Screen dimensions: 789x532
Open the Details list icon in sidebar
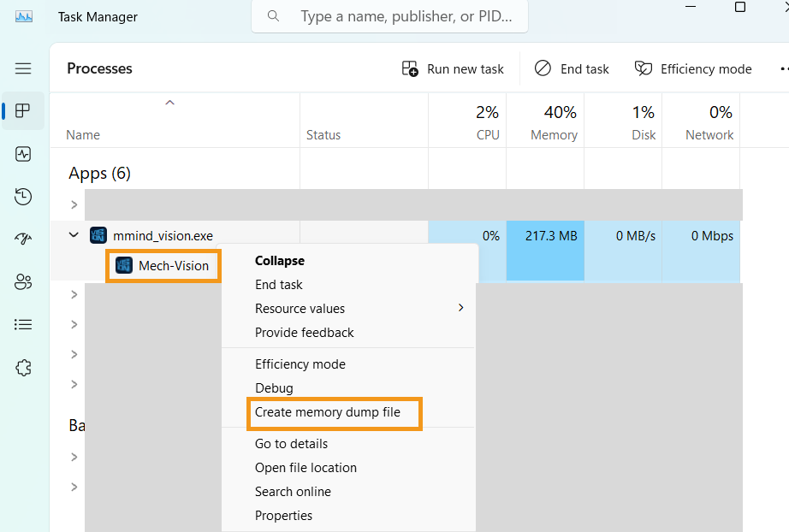(23, 325)
